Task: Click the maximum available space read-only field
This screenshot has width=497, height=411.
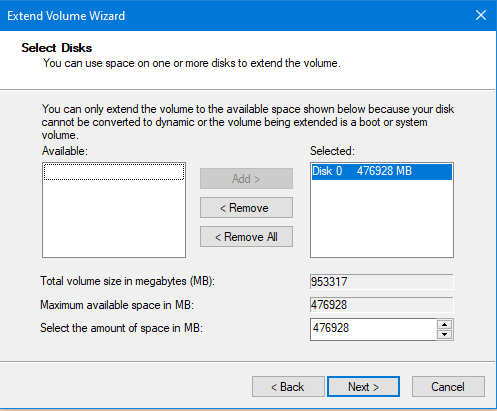Action: 382,305
